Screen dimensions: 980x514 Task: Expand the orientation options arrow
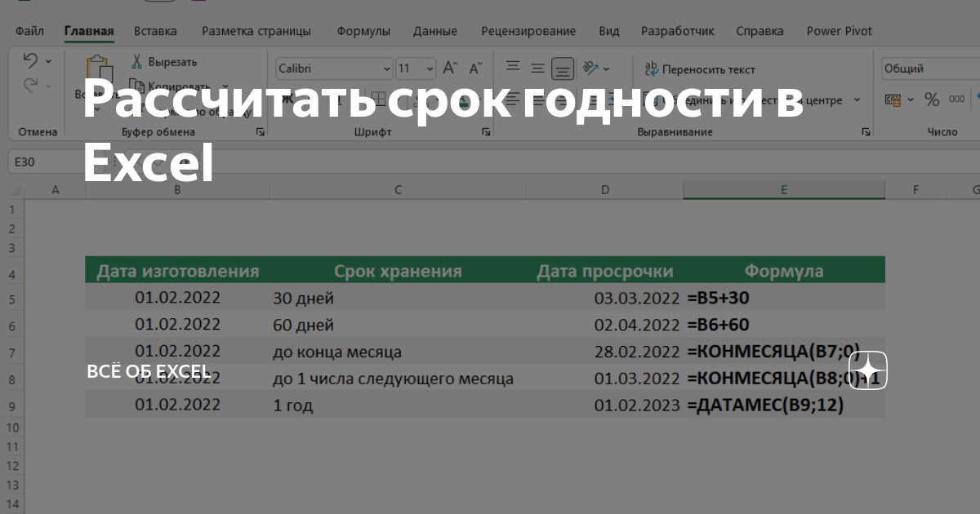[608, 69]
